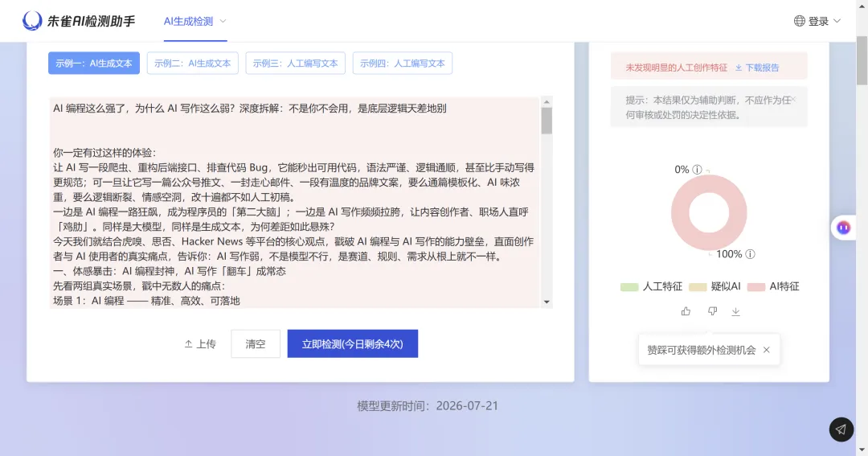Image resolution: width=868 pixels, height=456 pixels.
Task: Click the download icon below the legend
Action: pos(735,311)
